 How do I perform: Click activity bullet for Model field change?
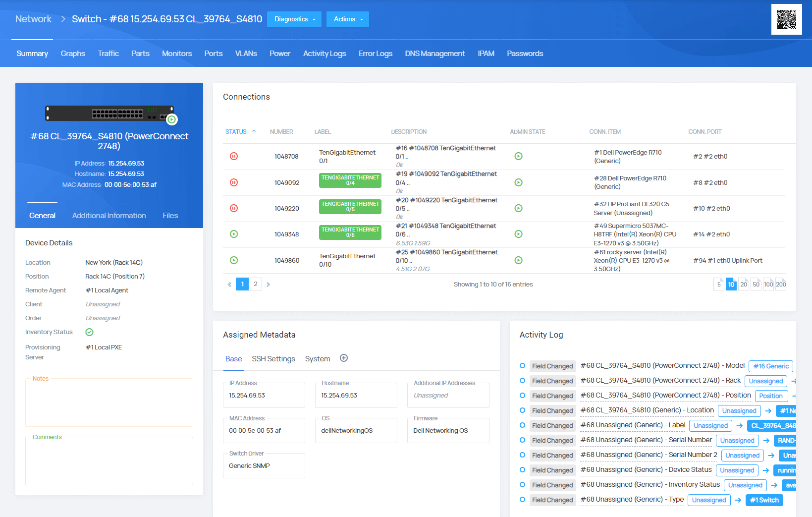point(522,366)
